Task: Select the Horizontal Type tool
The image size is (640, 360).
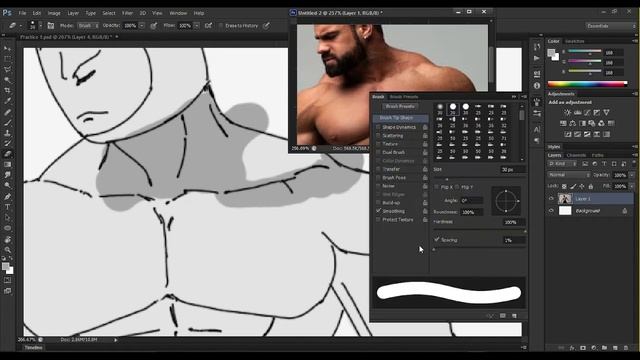Action: [x=7, y=207]
